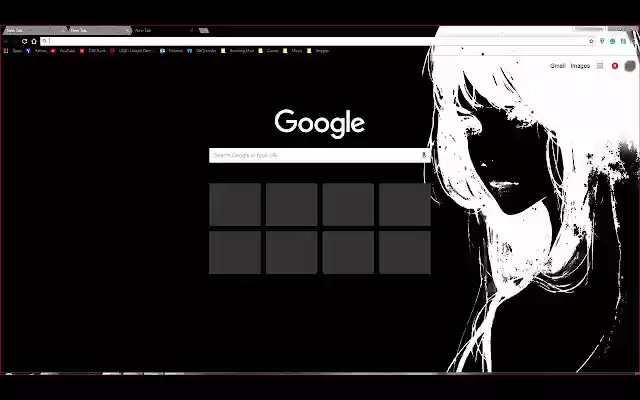Screen dimensions: 640x400
Task: Open the Images bookmarks folder
Action: pyautogui.click(x=318, y=51)
